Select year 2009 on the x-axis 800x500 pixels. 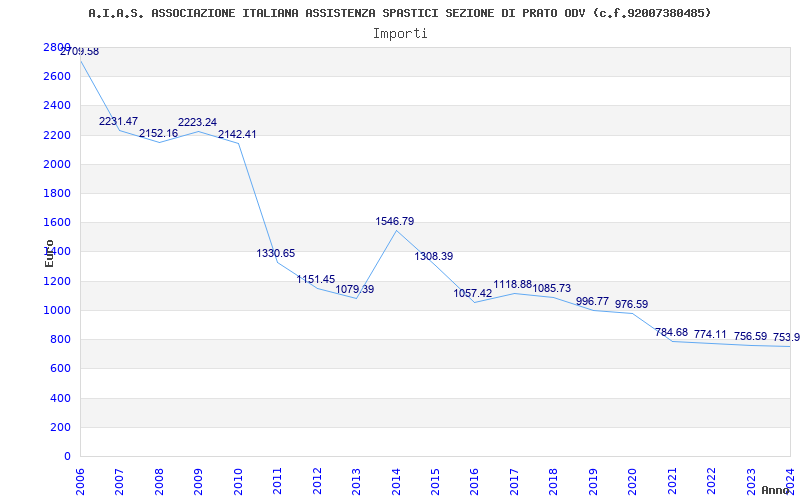point(198,482)
